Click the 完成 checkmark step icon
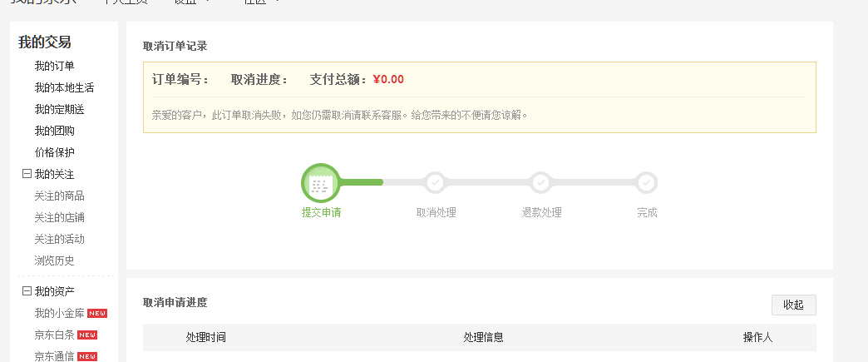Viewport: 868px width, 362px height. pyautogui.click(x=647, y=182)
